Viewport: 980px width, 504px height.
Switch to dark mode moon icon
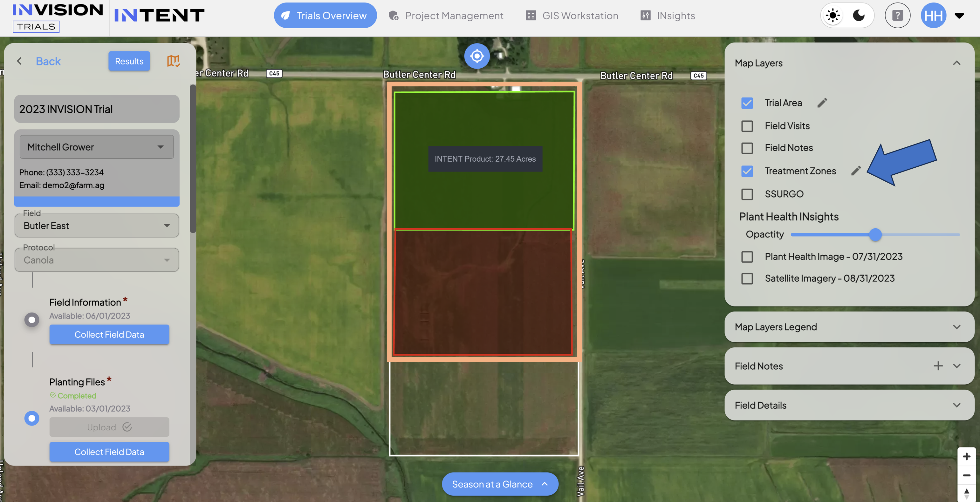[x=859, y=16]
